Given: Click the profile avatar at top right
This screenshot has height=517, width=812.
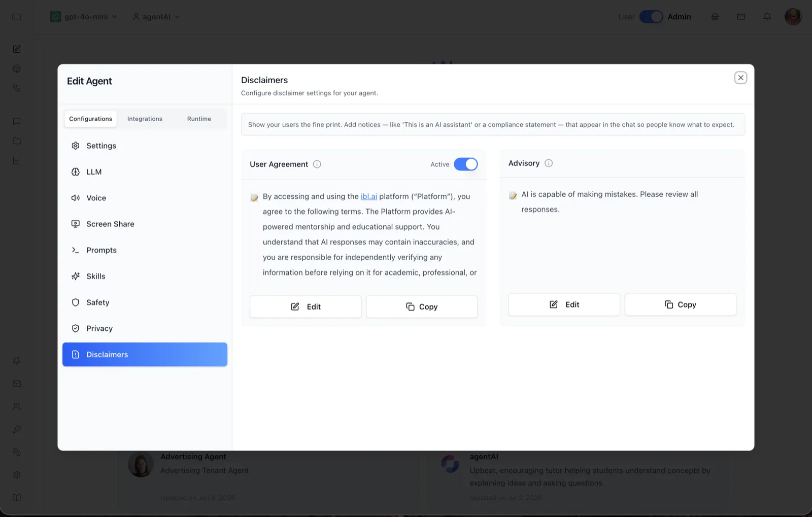Looking at the screenshot, I should [793, 17].
